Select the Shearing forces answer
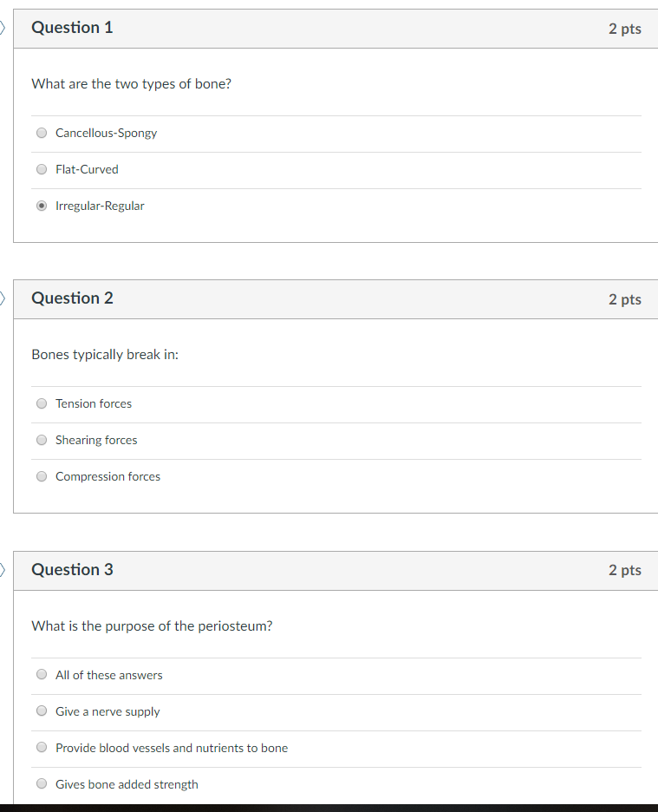658x812 pixels. click(x=42, y=440)
